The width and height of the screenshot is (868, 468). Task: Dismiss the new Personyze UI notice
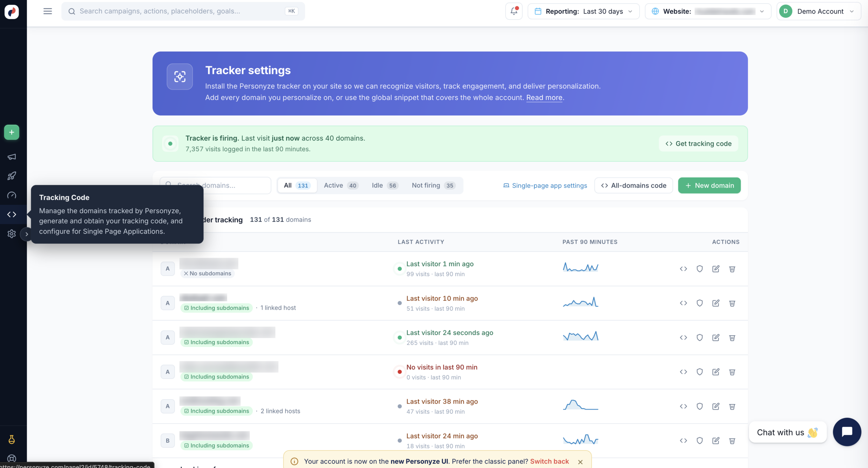click(580, 462)
